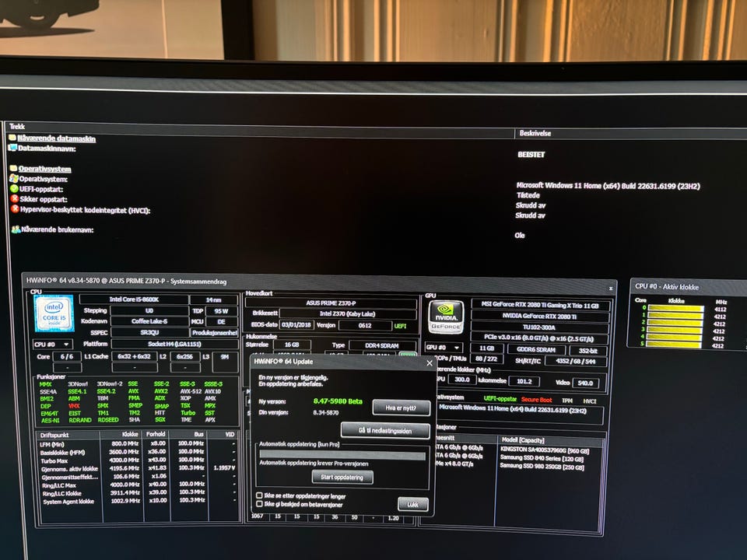
Task: Click the 'Hva er nytt?' button
Action: click(x=402, y=408)
